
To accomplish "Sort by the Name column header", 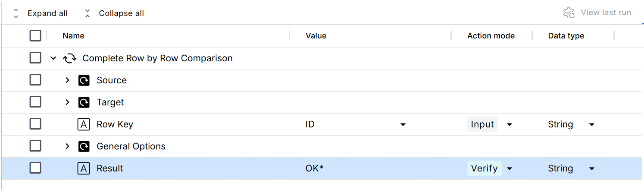I will tap(73, 36).
